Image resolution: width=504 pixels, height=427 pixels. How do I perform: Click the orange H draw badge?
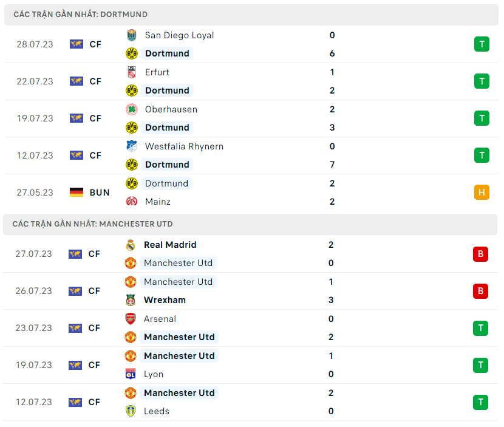(x=482, y=193)
